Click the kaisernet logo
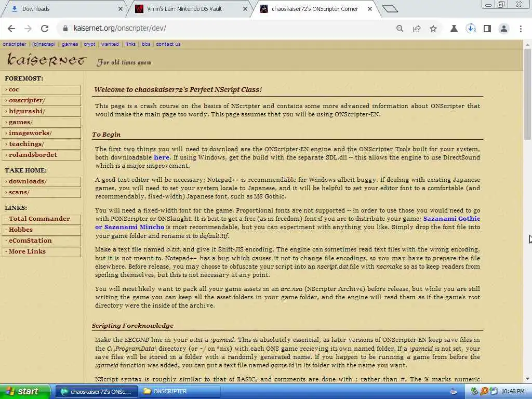The height and width of the screenshot is (399, 532). (x=47, y=60)
